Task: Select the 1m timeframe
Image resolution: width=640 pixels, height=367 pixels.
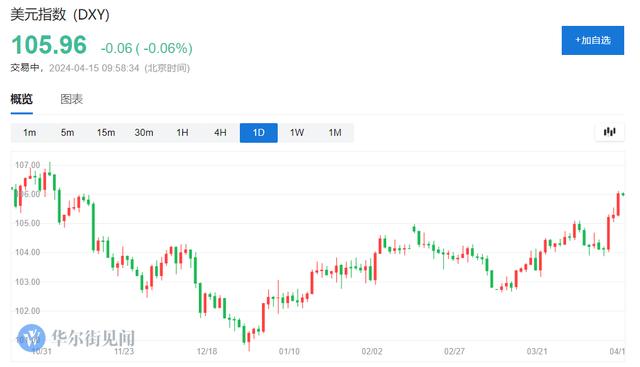Action: tap(29, 133)
